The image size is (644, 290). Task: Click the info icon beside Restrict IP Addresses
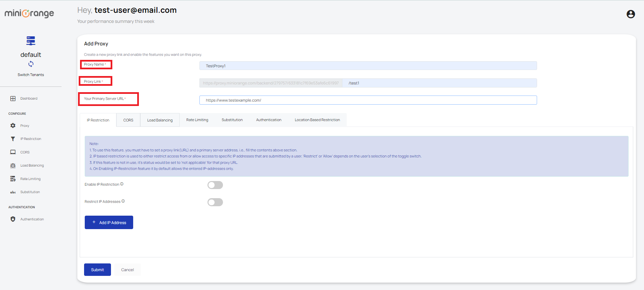(123, 201)
